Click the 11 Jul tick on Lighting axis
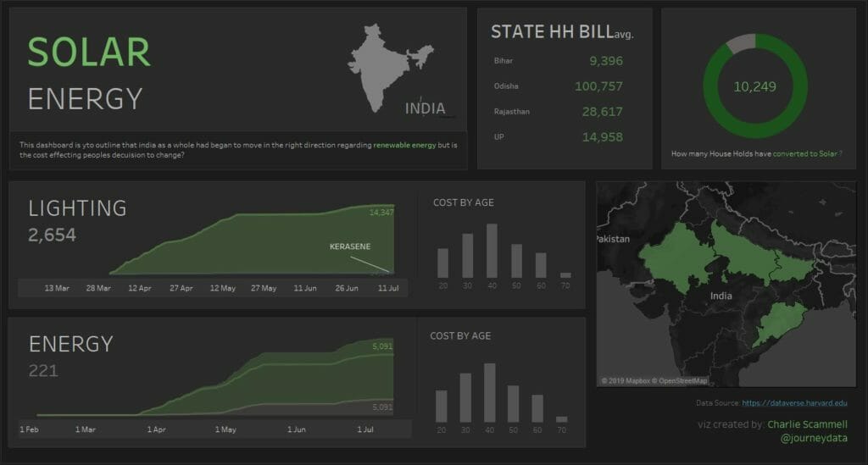Viewport: 868px width, 465px height. (388, 288)
